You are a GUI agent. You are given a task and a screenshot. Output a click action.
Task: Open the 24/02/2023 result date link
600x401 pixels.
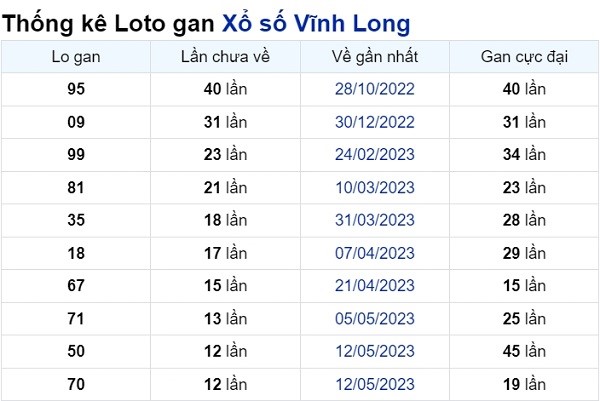(375, 155)
